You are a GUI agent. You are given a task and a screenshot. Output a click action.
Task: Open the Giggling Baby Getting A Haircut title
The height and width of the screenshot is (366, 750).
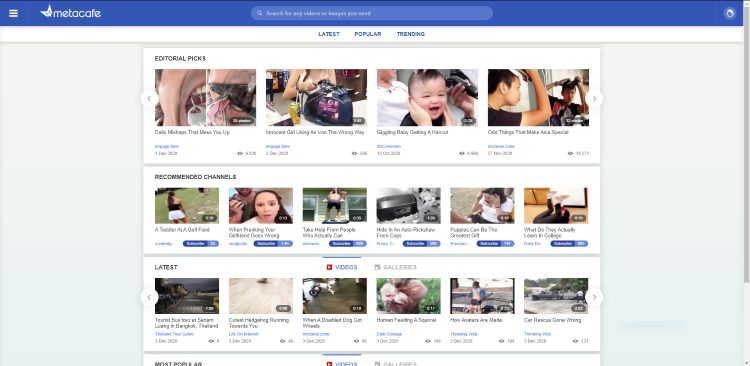tap(412, 132)
